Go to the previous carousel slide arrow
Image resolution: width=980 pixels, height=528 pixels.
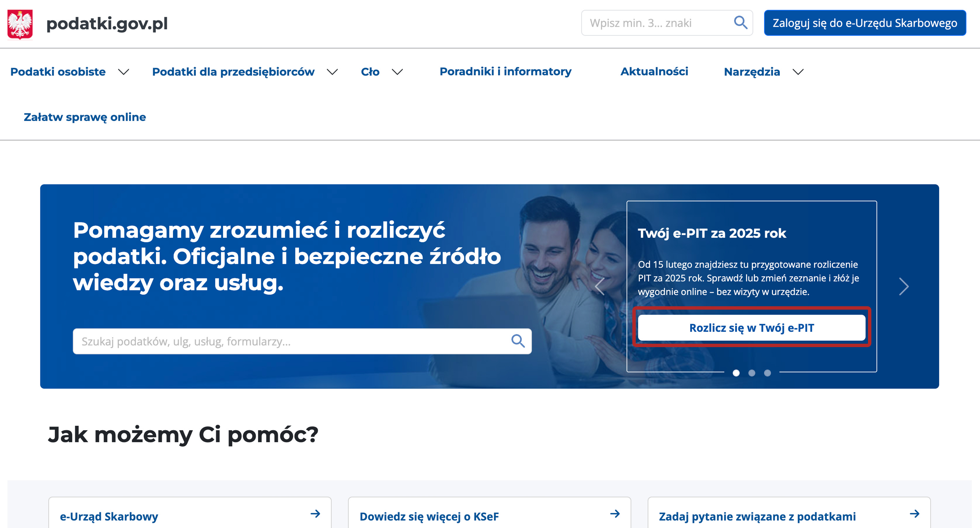tap(600, 286)
